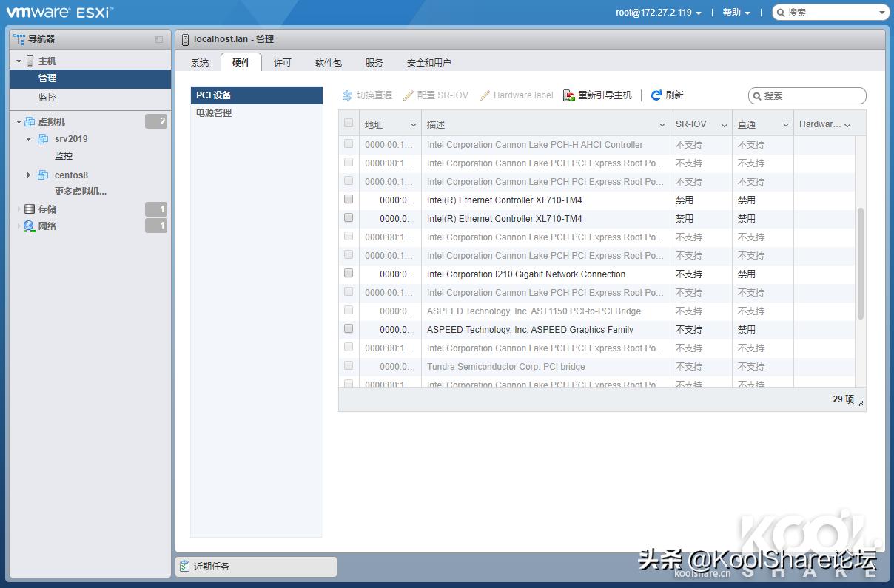The image size is (894, 588).
Task: Switch to the 系统 tab
Action: [x=199, y=62]
